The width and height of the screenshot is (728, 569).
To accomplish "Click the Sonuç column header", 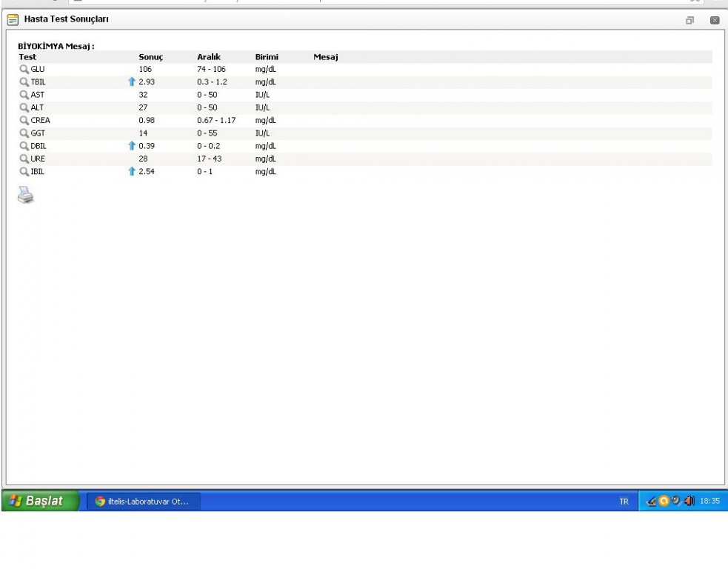I will pos(150,57).
